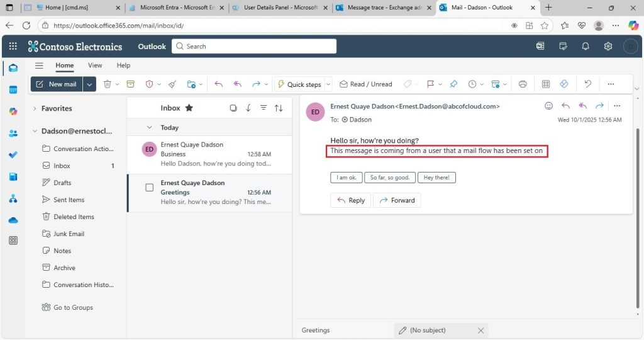Switch to the View ribbon tab
The image size is (644, 340).
click(95, 65)
